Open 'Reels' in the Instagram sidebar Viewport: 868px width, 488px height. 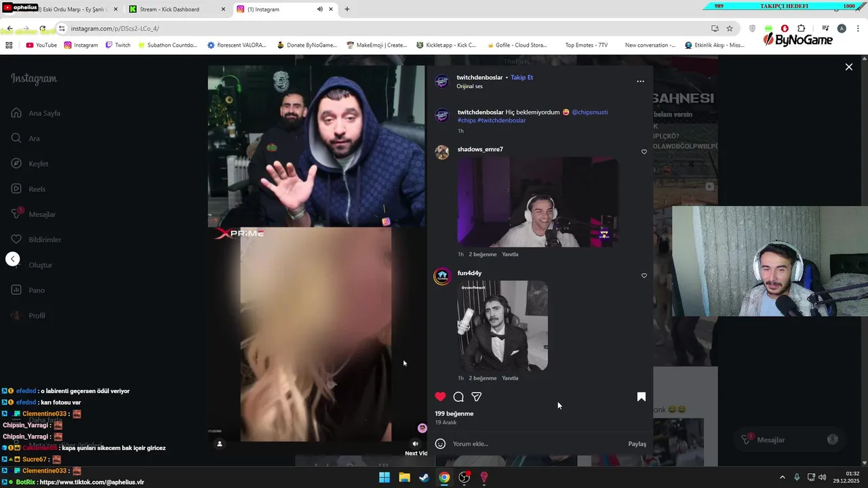(28, 189)
